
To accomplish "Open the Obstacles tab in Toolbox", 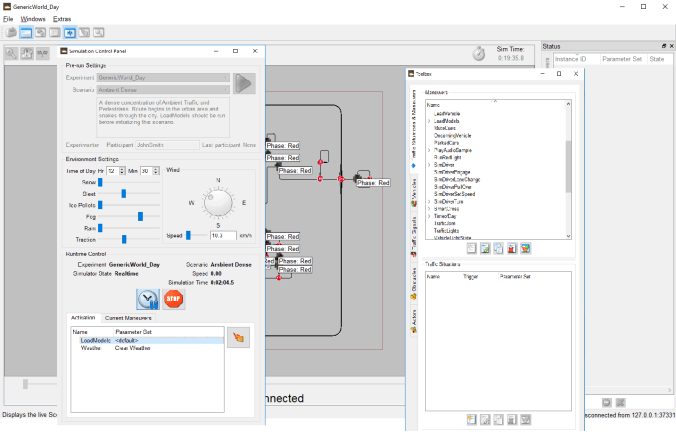I will click(x=414, y=284).
